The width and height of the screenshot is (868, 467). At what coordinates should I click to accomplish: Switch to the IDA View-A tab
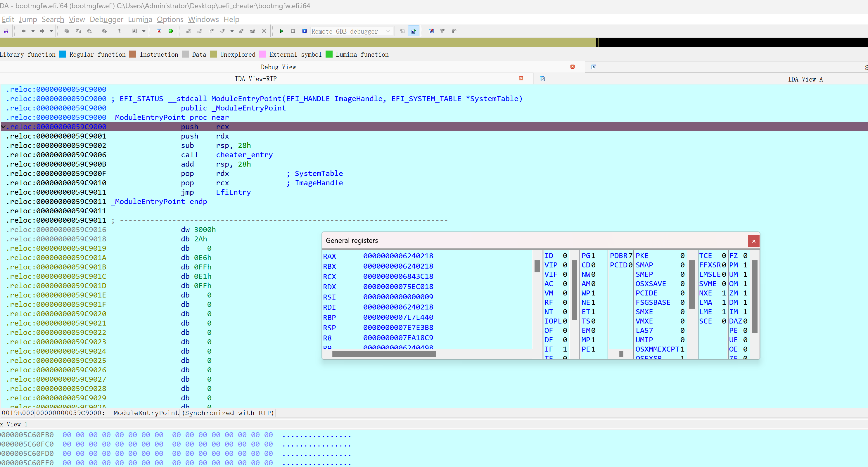pos(805,79)
